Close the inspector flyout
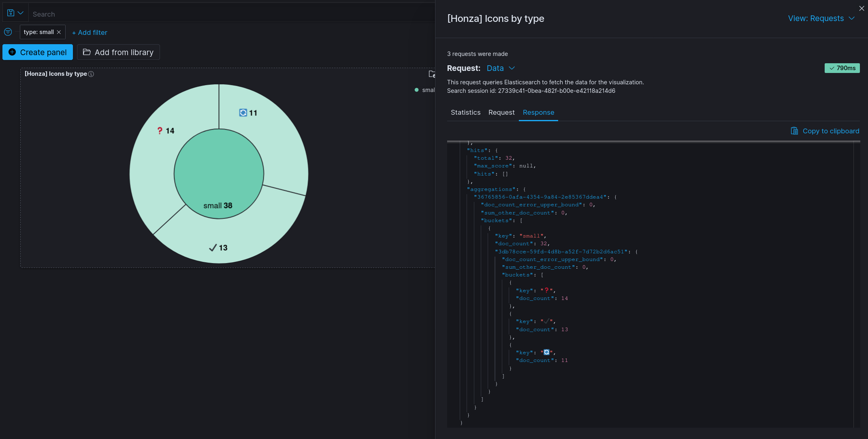 click(x=862, y=9)
